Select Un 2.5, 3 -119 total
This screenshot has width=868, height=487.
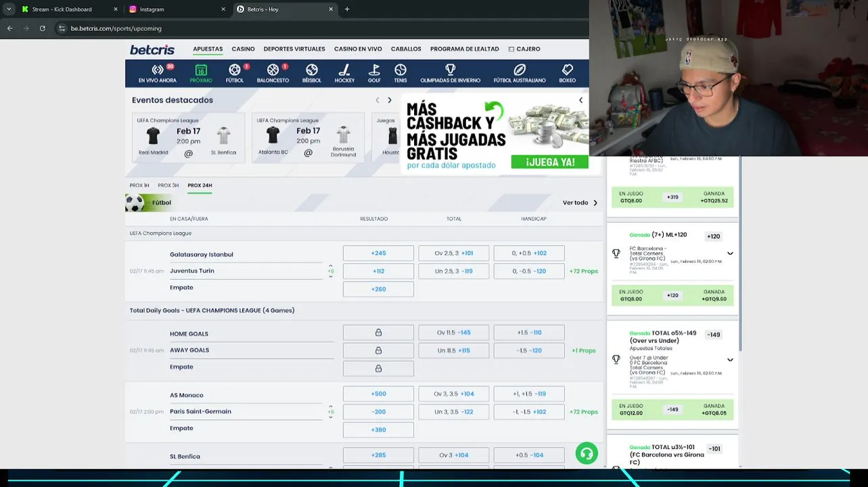(x=453, y=271)
